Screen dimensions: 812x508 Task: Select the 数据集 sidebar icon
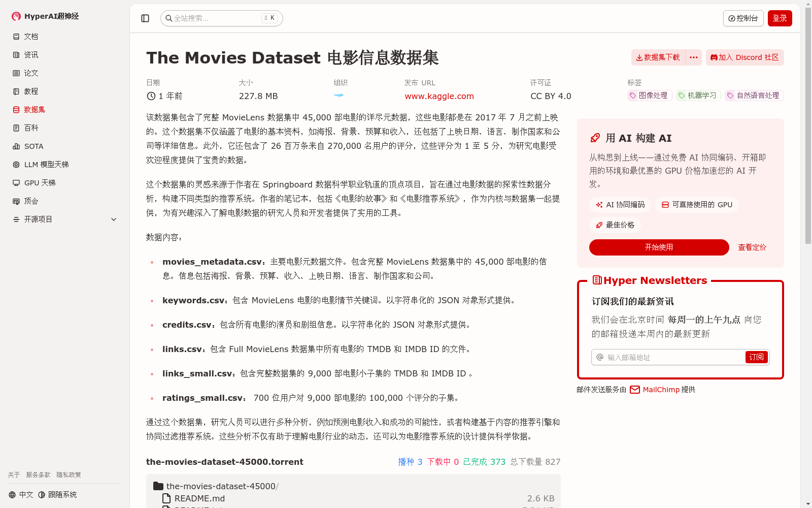pyautogui.click(x=16, y=110)
